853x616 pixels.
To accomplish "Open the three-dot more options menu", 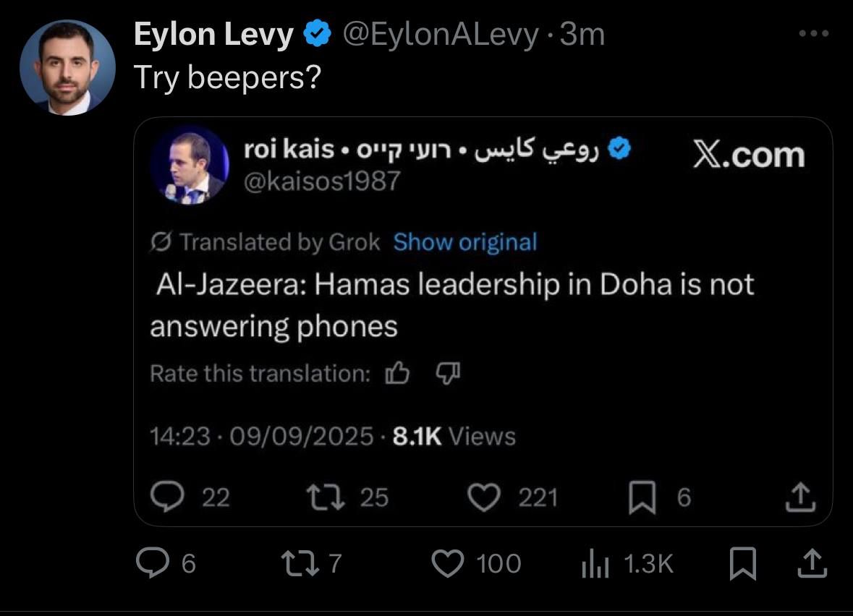I will click(812, 34).
